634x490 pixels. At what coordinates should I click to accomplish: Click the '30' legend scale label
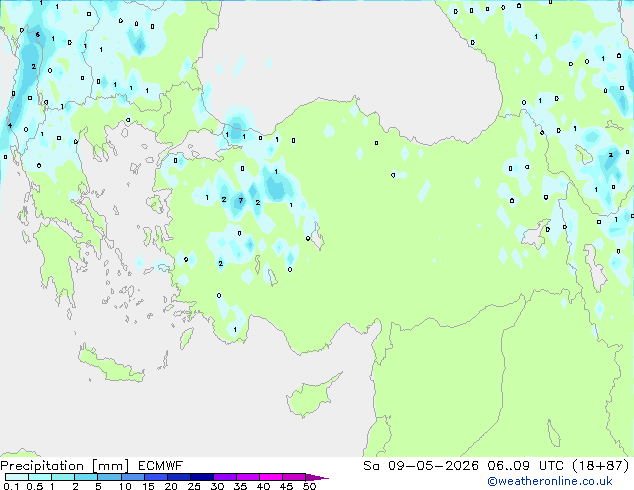[217, 486]
